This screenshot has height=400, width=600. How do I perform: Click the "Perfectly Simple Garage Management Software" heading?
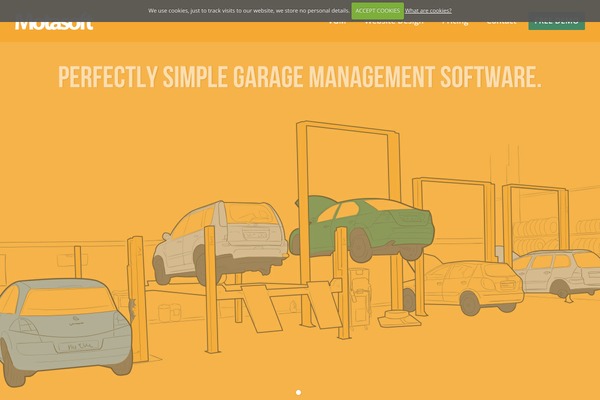click(x=300, y=77)
